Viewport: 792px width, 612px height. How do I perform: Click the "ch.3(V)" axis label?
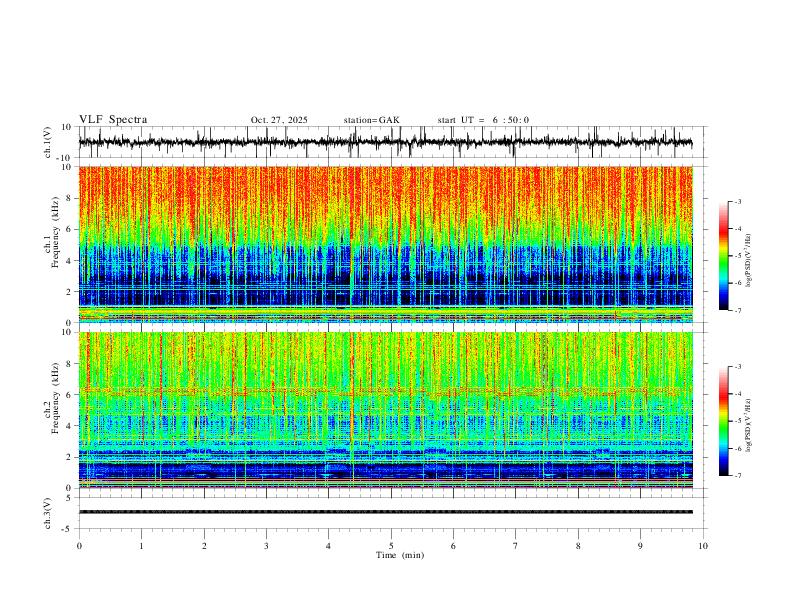pos(48,513)
